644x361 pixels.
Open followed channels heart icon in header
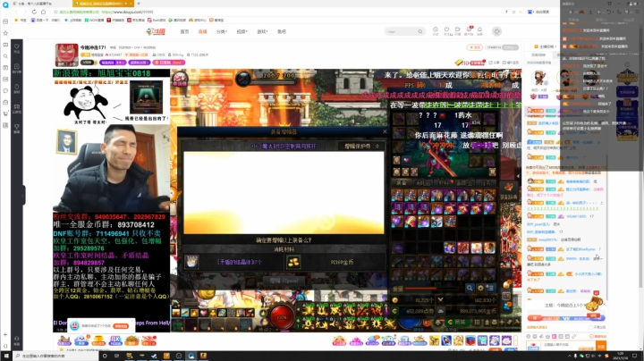tap(446, 30)
